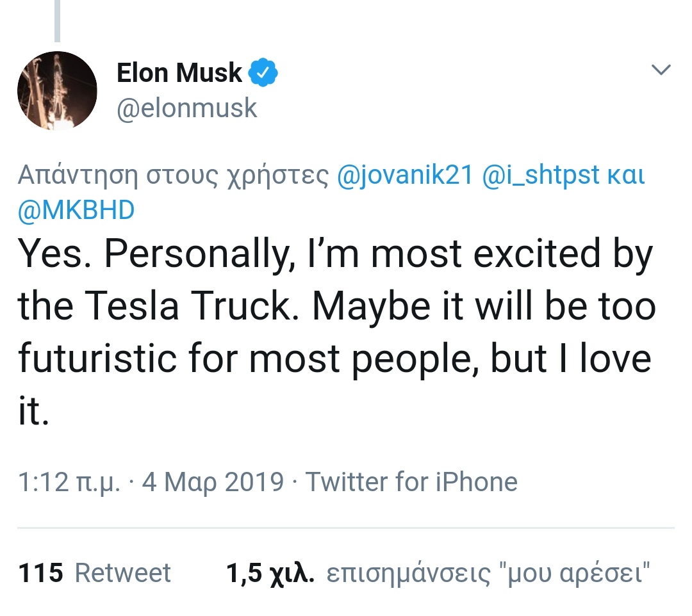Open the 4 Μαρ 2019 date link

tap(213, 482)
